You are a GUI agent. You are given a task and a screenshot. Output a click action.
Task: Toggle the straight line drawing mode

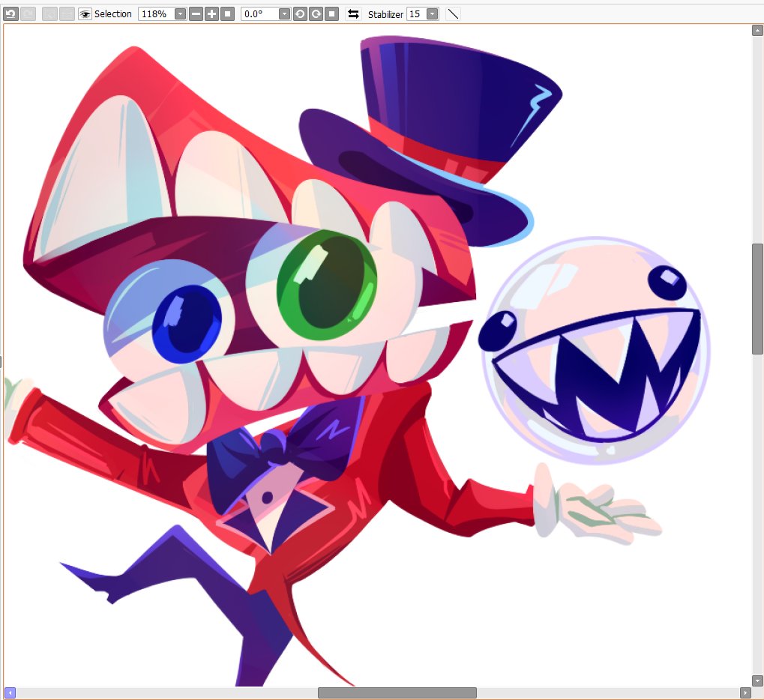pyautogui.click(x=453, y=14)
